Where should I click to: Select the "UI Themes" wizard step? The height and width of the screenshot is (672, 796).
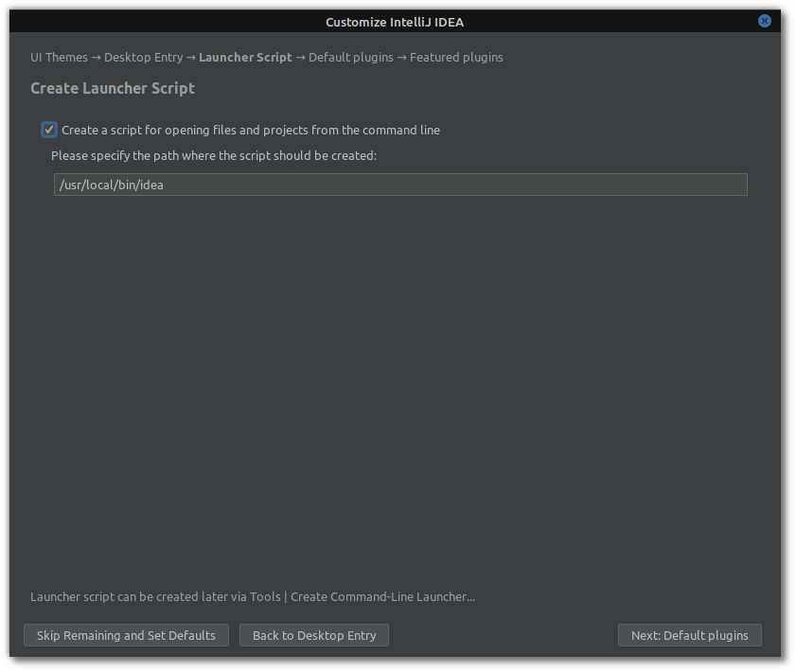tap(59, 57)
